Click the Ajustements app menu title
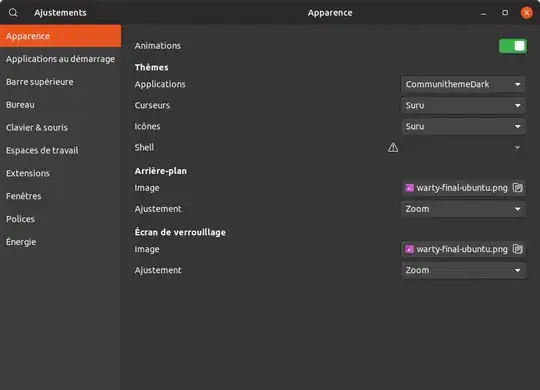The height and width of the screenshot is (390, 540). 60,13
